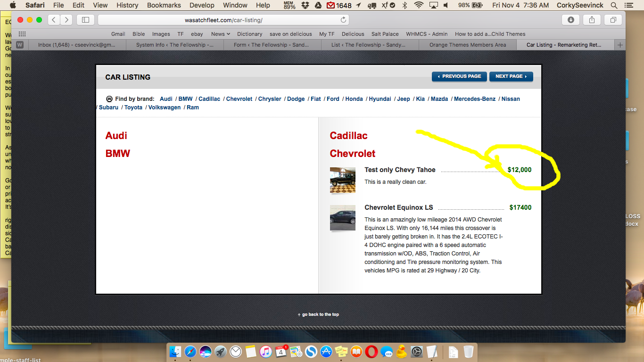Image resolution: width=644 pixels, height=362 pixels.
Task: Show all tabs overview in Safari
Action: 613,20
